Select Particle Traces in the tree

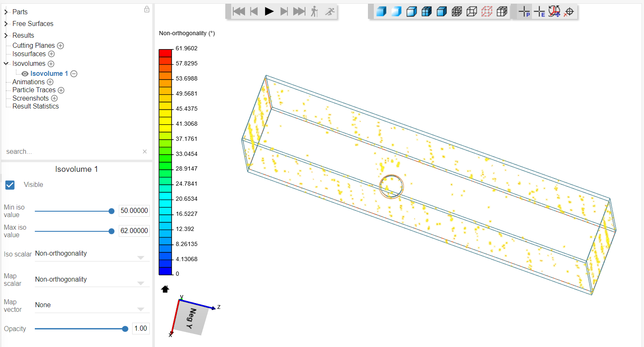tap(34, 90)
